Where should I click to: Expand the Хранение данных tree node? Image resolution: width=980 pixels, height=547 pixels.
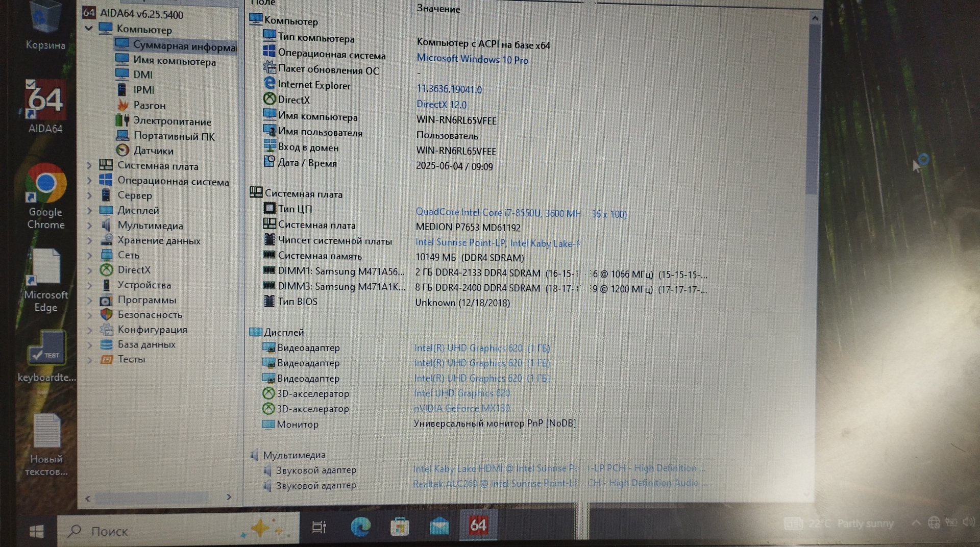click(x=89, y=240)
